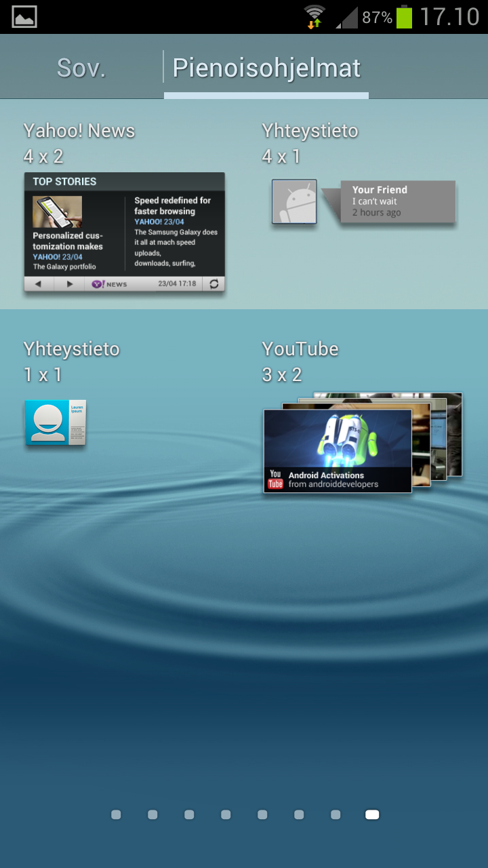This screenshot has height=868, width=488.
Task: Click the phone photo in Top Stories
Action: [x=57, y=212]
